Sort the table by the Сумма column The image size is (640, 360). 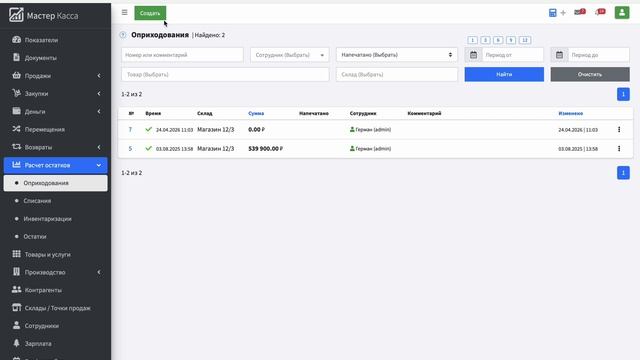click(x=256, y=113)
